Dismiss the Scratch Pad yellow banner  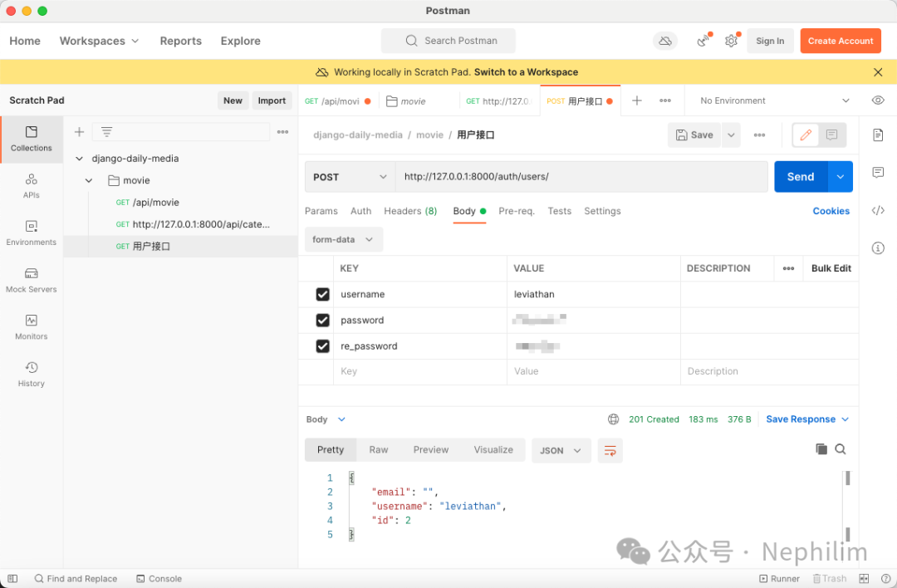878,72
